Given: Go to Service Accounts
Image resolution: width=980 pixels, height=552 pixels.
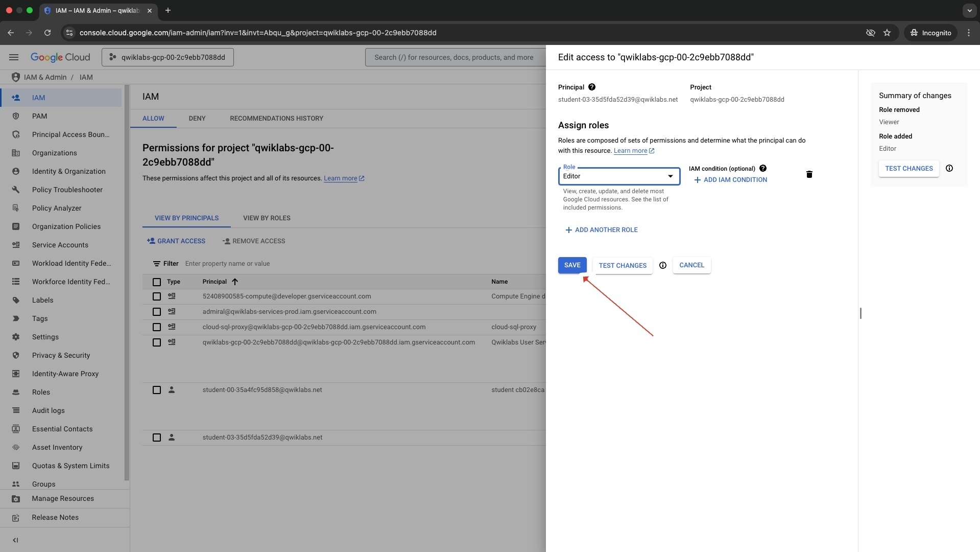Looking at the screenshot, I should click(x=61, y=245).
